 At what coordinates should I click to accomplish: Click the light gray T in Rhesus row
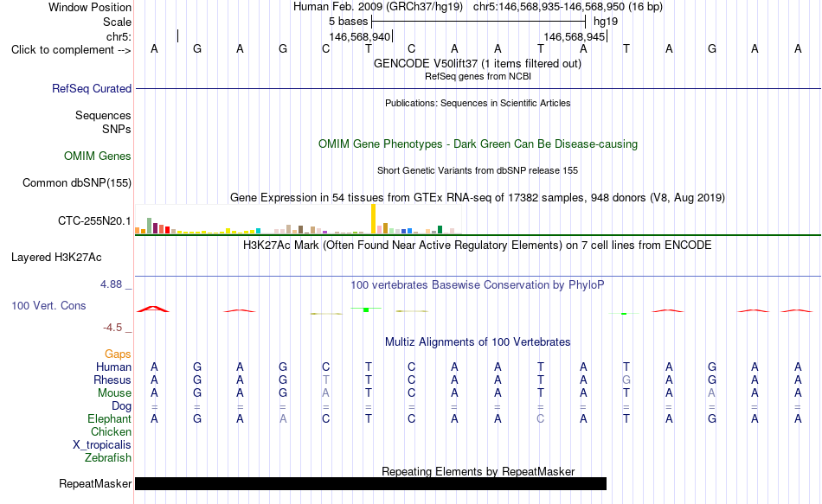[x=325, y=380]
